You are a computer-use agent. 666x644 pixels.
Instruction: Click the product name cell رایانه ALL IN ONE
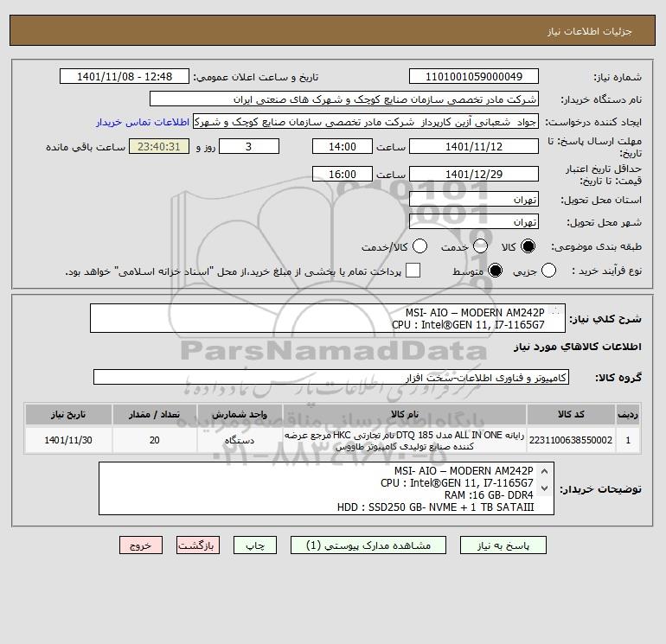(x=405, y=440)
